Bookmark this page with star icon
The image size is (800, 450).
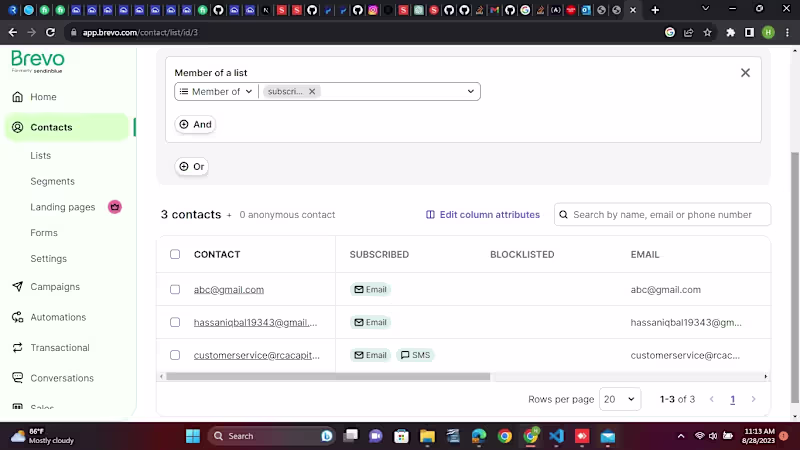point(707,32)
